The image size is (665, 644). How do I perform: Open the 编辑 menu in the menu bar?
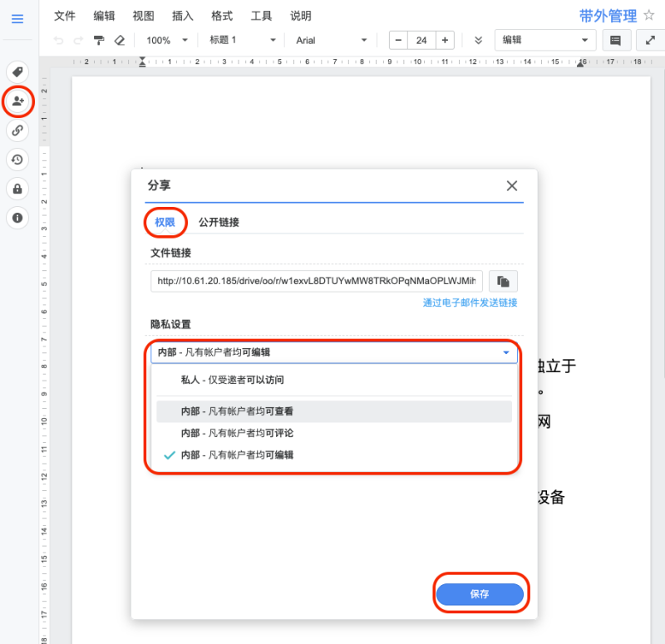click(x=104, y=16)
